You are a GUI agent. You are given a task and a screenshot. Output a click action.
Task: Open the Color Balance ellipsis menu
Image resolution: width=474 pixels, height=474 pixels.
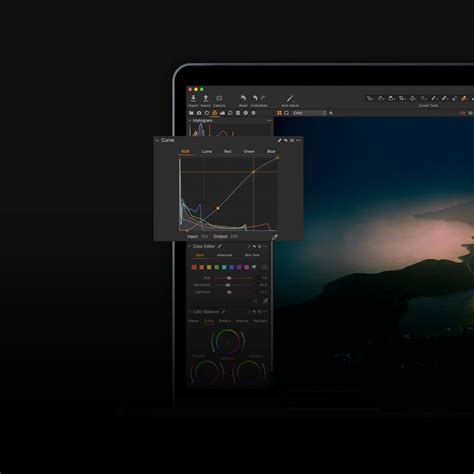click(x=265, y=312)
